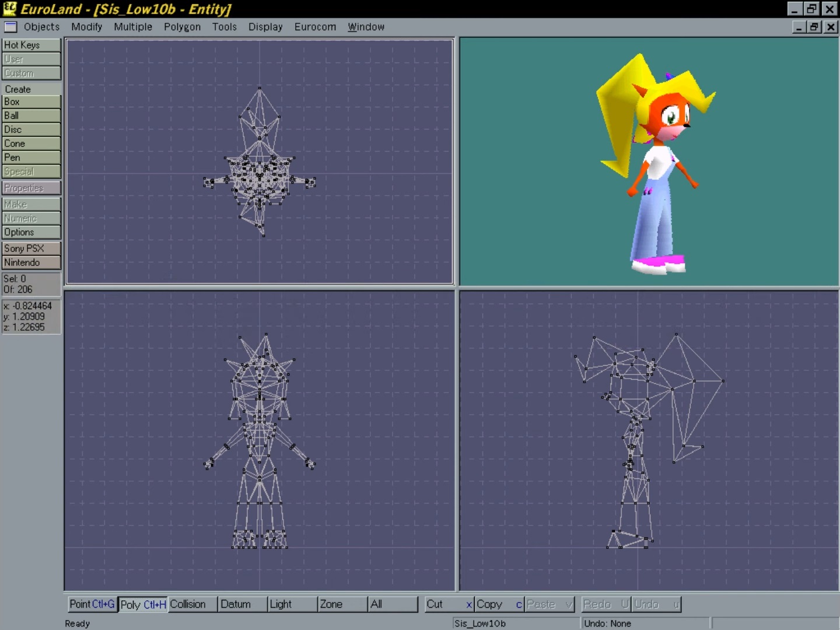The width and height of the screenshot is (840, 630).
Task: Click the Special button
Action: 31,171
